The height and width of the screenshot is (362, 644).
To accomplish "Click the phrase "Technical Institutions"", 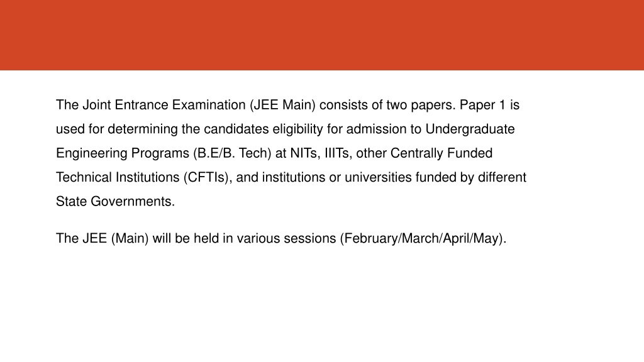I will coord(118,177).
